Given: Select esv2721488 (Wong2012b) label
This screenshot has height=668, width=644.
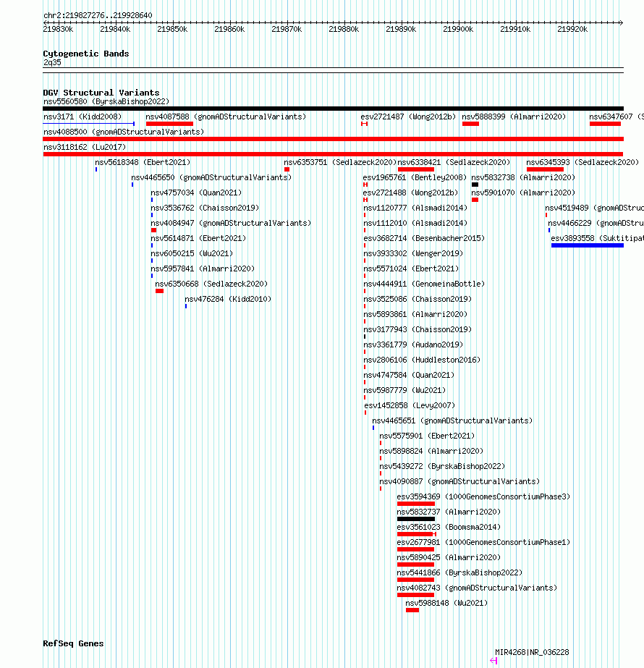Looking at the screenshot, I should coord(410,193).
